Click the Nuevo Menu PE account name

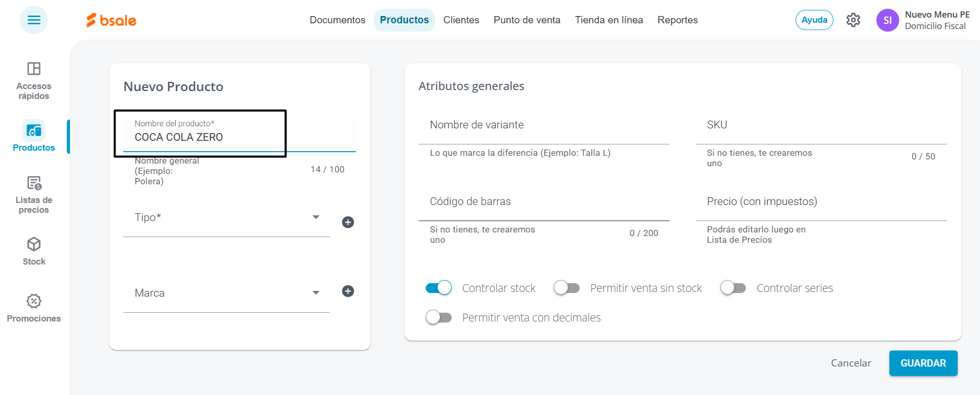pos(937,14)
